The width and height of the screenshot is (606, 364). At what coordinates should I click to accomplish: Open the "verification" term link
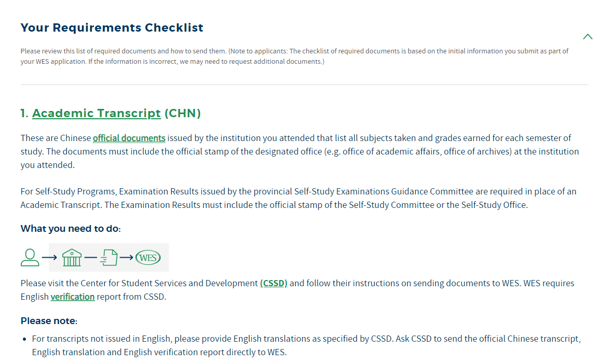tap(73, 297)
